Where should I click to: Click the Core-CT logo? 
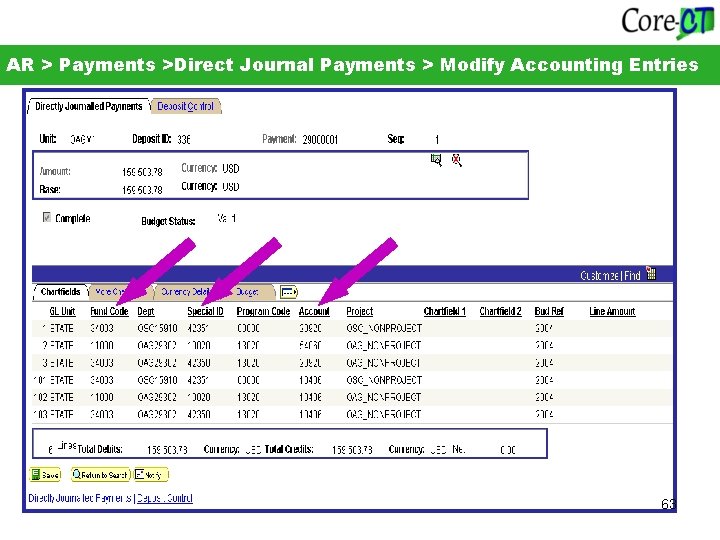[x=668, y=22]
